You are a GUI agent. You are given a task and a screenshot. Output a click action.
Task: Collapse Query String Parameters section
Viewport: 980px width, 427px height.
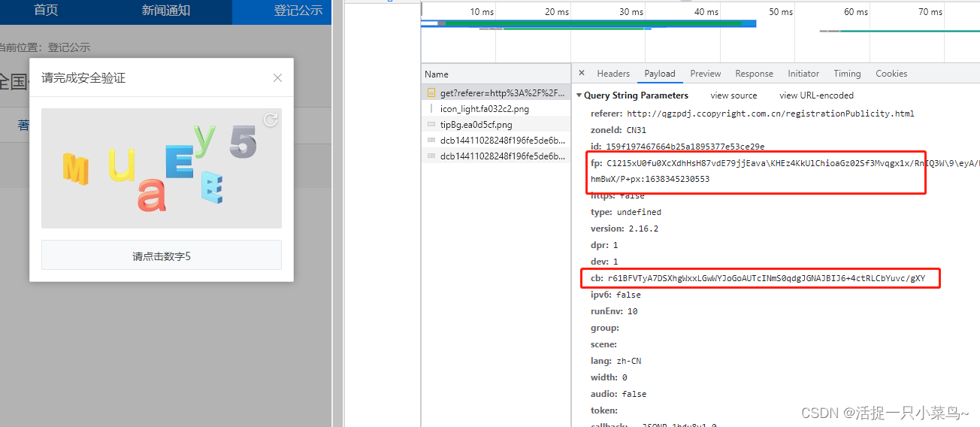coord(579,95)
